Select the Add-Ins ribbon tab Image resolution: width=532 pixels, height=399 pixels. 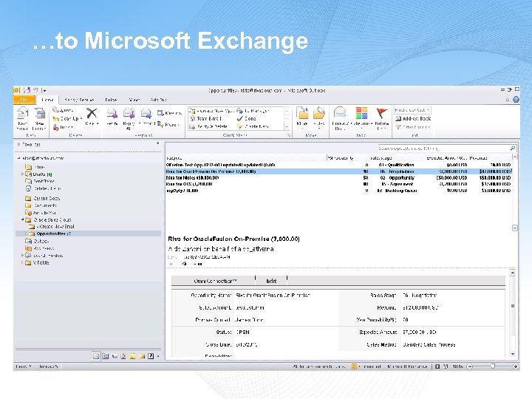(158, 100)
